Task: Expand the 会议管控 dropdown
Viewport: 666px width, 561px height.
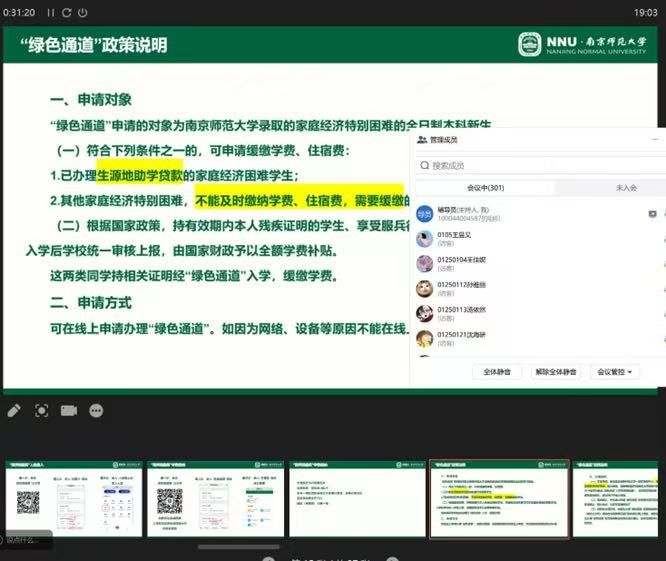Action: click(x=614, y=372)
